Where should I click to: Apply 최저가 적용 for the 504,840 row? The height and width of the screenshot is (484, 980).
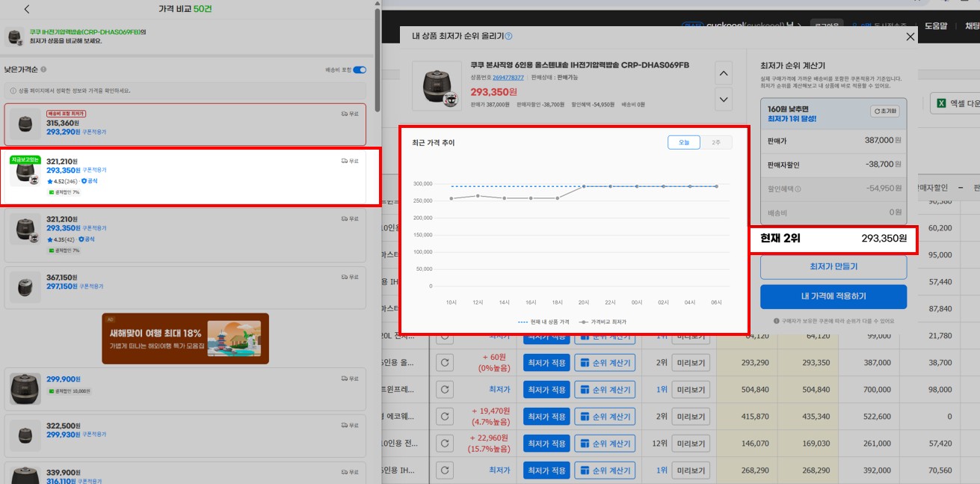coord(546,390)
